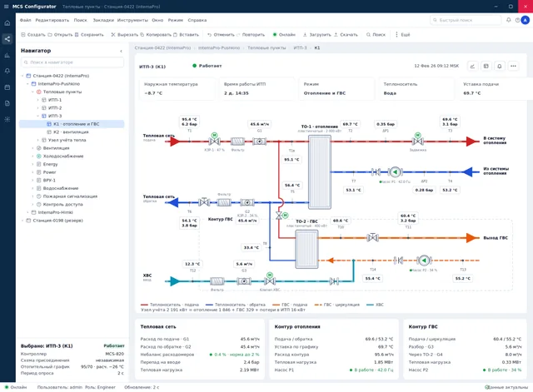Open alarms bell in left sidebar
The height and width of the screenshot is (392, 533).
pos(7,71)
